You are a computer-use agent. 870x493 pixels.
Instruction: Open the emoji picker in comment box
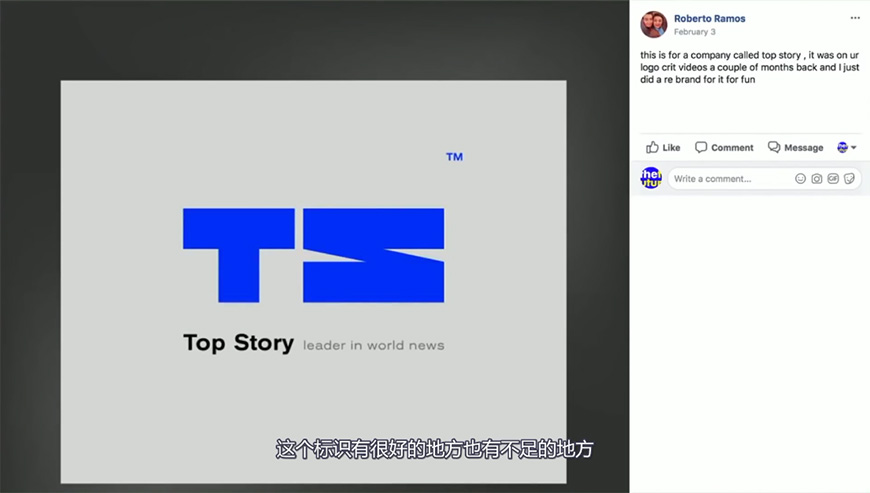tap(800, 179)
